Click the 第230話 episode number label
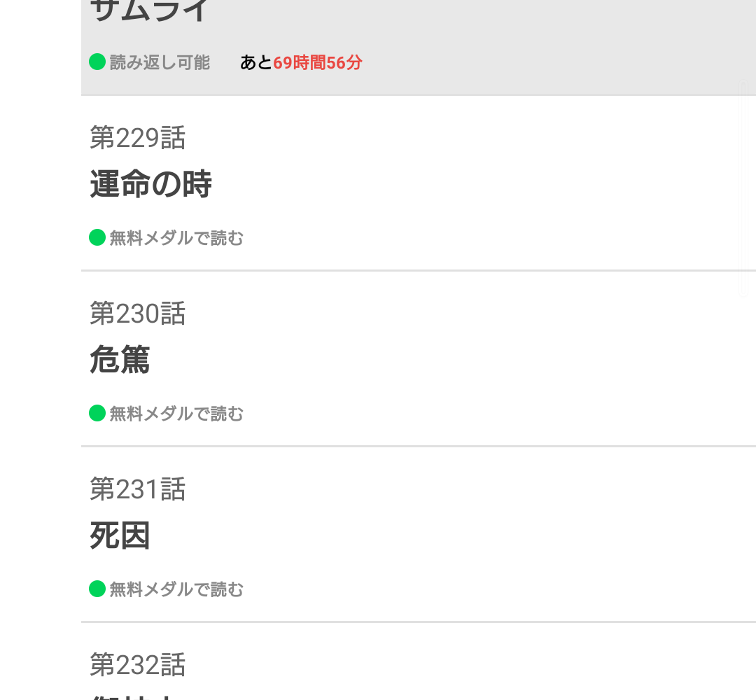Viewport: 756px width, 700px height. tap(137, 313)
